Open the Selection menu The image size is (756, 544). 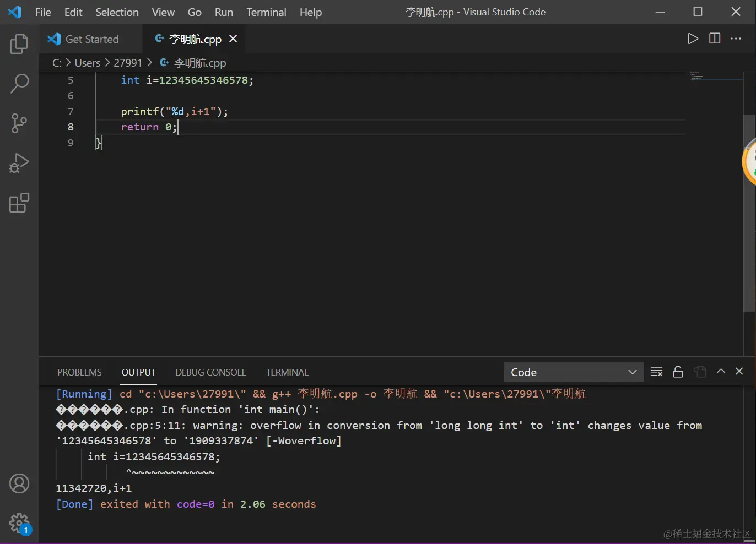tap(117, 12)
